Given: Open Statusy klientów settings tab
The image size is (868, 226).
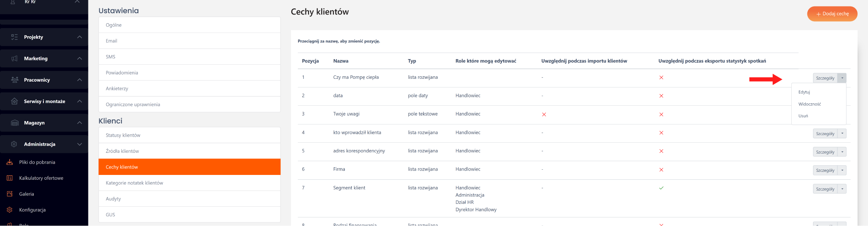Looking at the screenshot, I should click(123, 135).
